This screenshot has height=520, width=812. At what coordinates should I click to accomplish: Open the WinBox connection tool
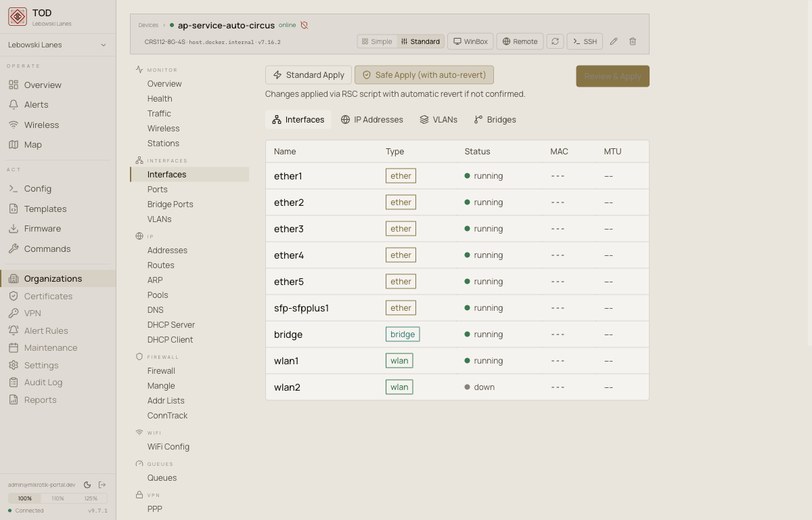(470, 41)
